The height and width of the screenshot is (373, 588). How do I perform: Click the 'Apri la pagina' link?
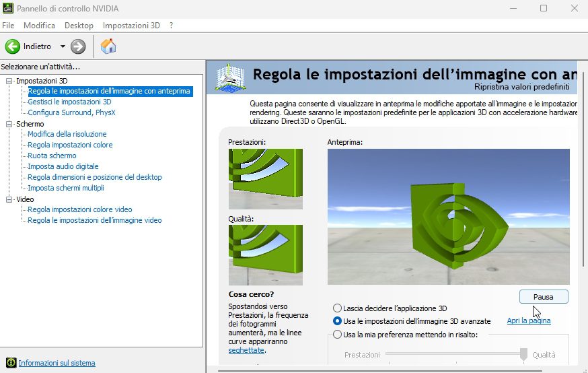tap(529, 320)
